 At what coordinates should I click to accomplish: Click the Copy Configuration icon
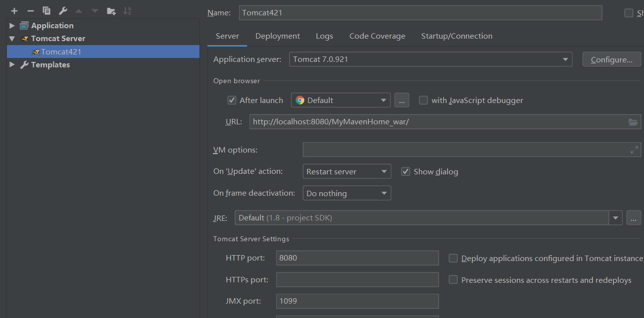coord(47,11)
